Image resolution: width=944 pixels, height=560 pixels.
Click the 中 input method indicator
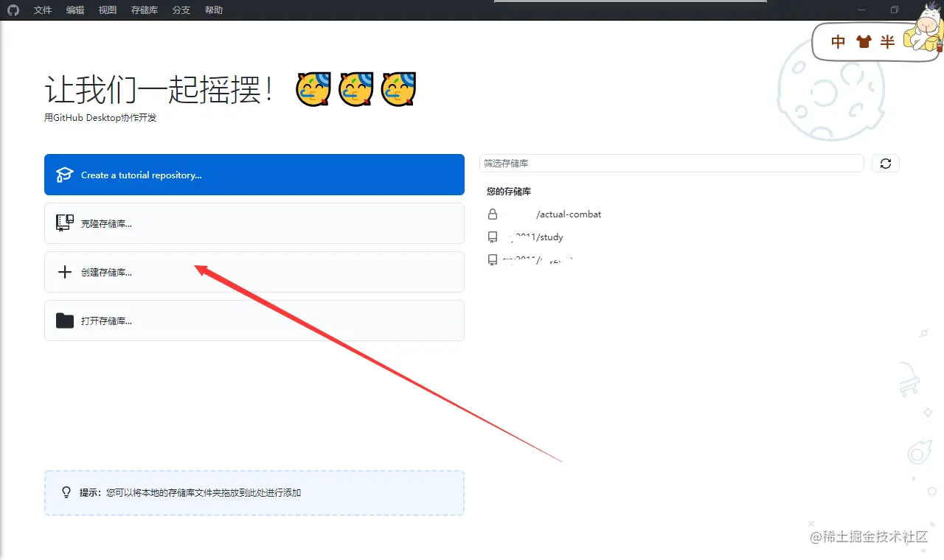pos(839,42)
